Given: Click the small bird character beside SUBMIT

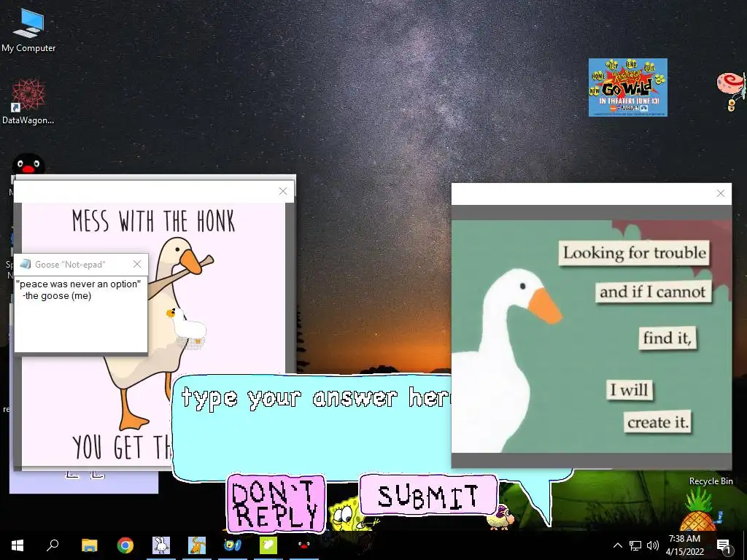Looking at the screenshot, I should (x=500, y=517).
